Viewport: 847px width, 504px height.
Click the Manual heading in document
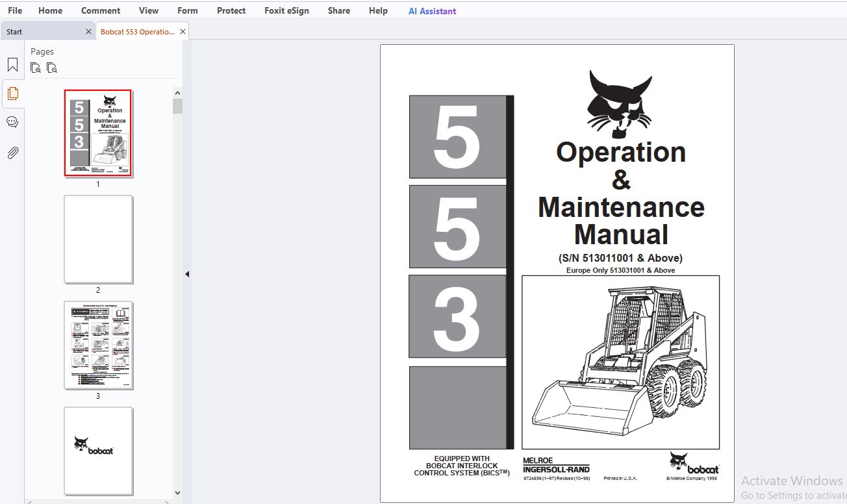[621, 234]
